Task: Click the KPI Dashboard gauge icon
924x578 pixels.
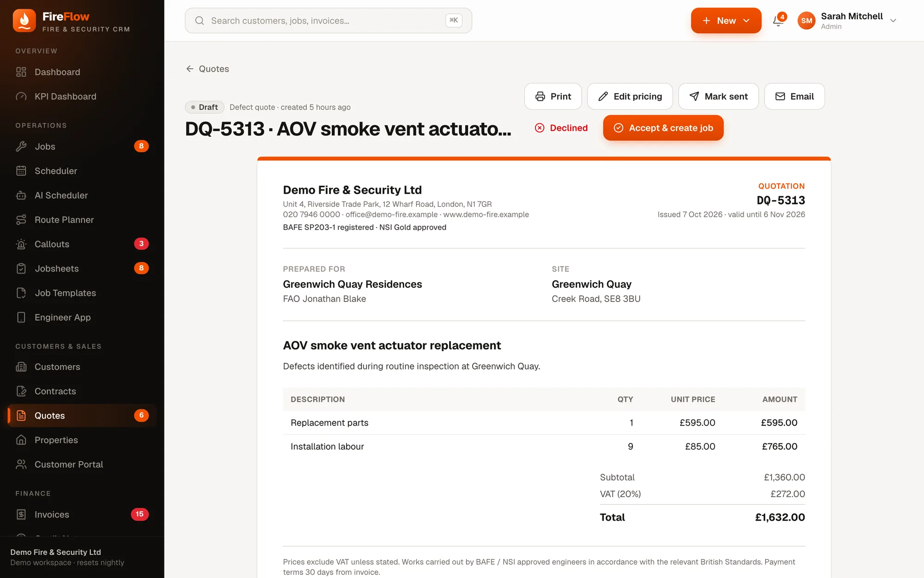Action: tap(21, 97)
